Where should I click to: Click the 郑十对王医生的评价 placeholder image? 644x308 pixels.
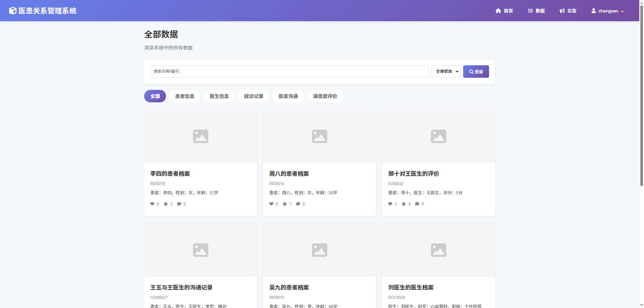point(439,136)
